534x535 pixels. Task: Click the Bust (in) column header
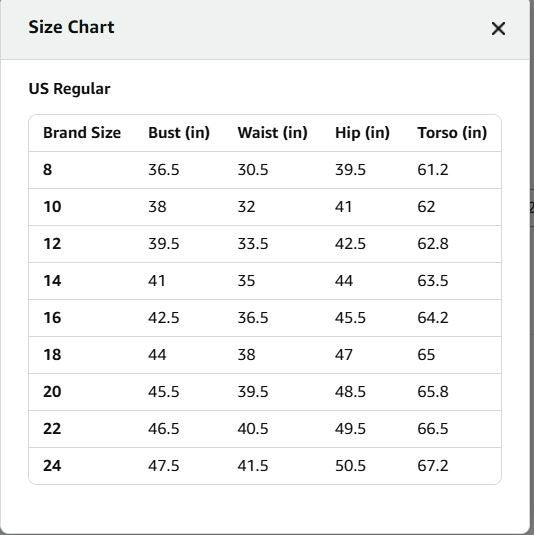(179, 133)
